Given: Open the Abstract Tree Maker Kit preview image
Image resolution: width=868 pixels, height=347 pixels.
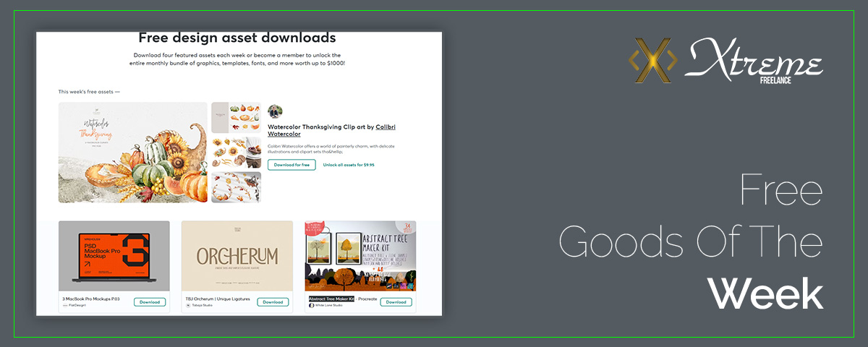Looking at the screenshot, I should point(360,256).
